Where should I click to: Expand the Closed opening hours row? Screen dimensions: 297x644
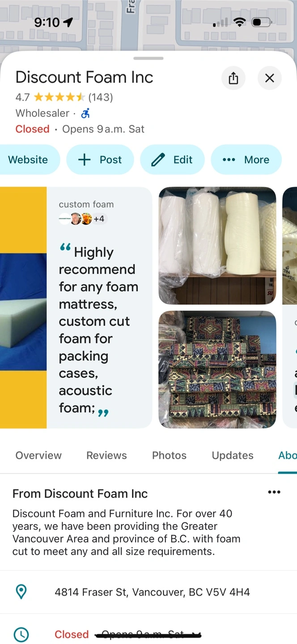coord(148,634)
